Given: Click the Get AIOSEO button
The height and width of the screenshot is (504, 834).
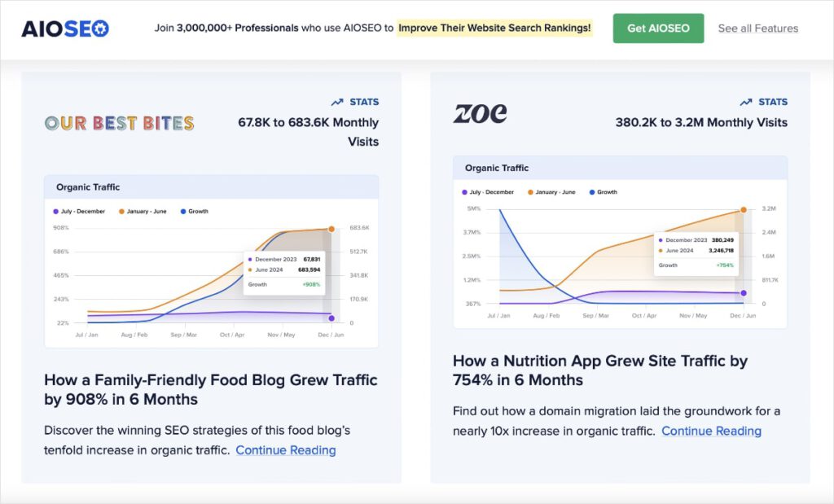Looking at the screenshot, I should click(658, 27).
